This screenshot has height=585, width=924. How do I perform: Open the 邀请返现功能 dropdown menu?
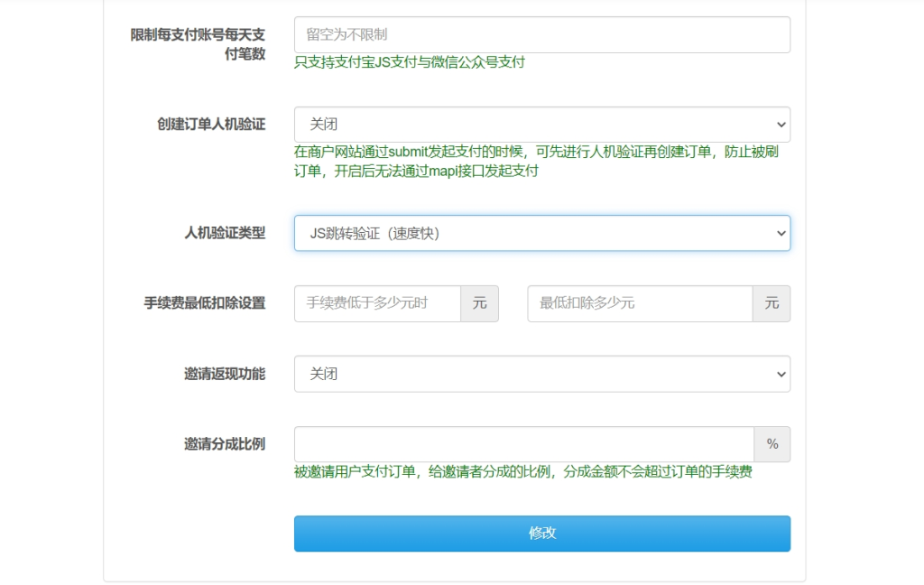click(541, 374)
